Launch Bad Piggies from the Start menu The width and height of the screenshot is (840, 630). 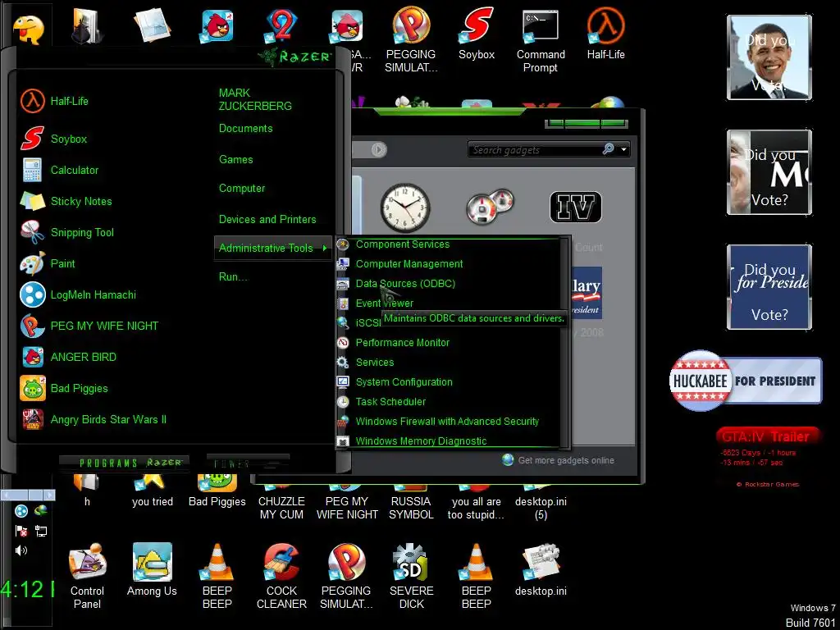pyautogui.click(x=64, y=388)
